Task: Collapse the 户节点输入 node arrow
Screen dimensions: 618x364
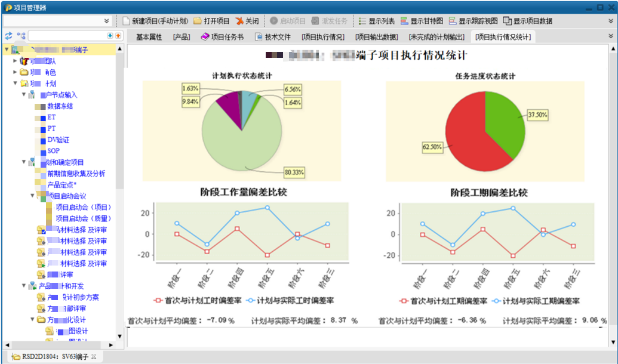Action: pos(24,94)
